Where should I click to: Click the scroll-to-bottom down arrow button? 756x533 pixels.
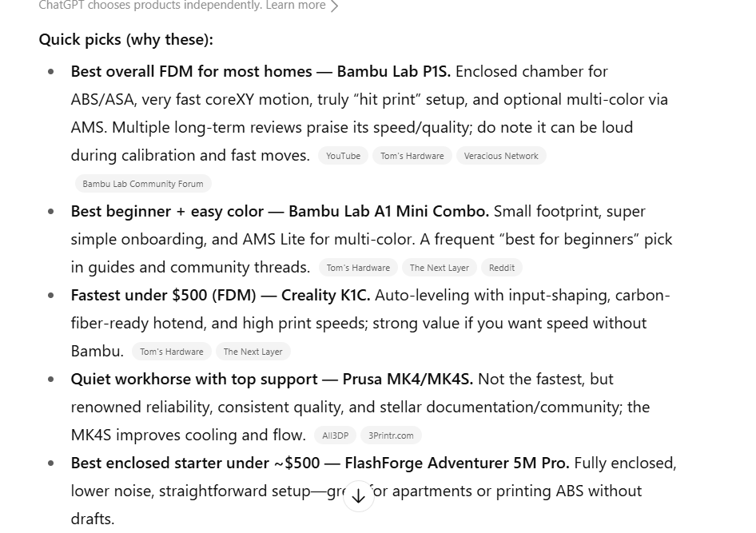[359, 495]
